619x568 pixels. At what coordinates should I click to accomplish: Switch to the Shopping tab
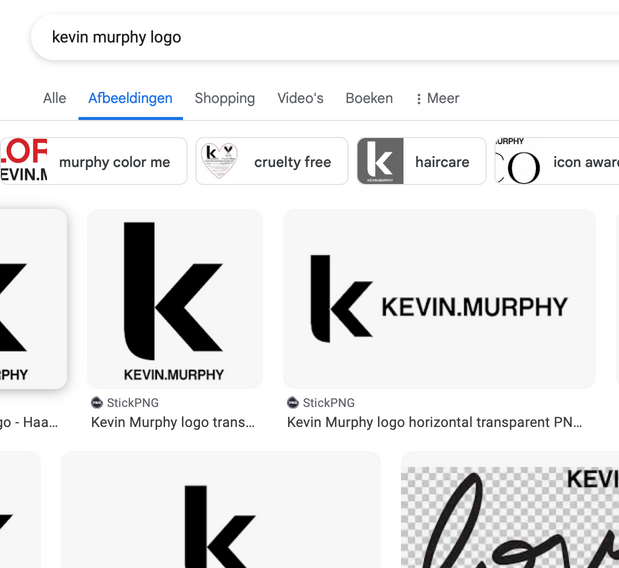pos(224,98)
